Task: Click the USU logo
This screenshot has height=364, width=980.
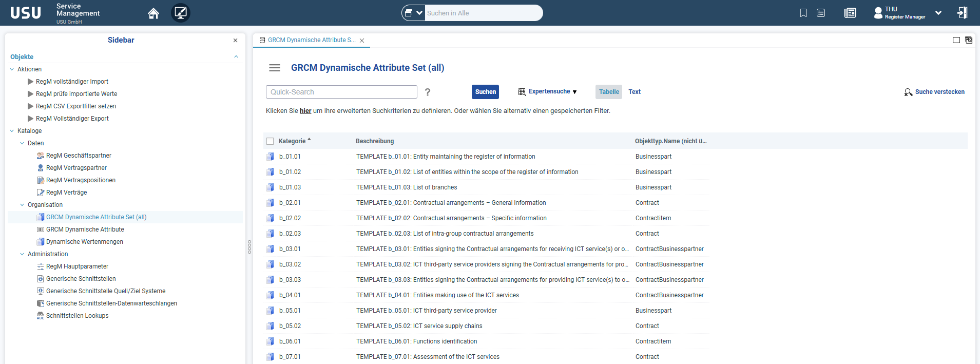Action: [26, 13]
